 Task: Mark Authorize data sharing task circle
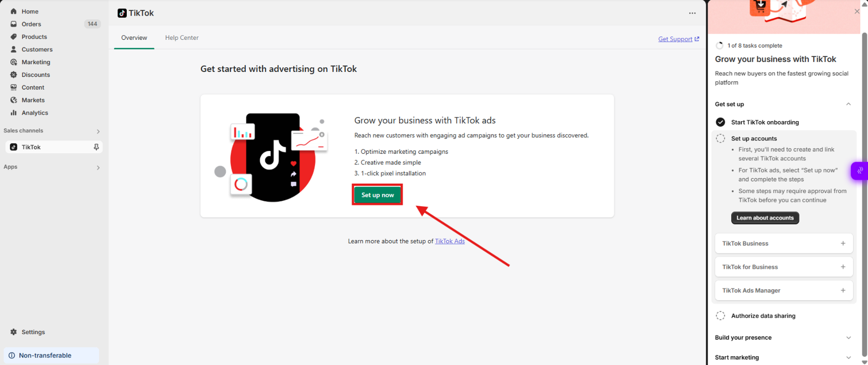(720, 316)
